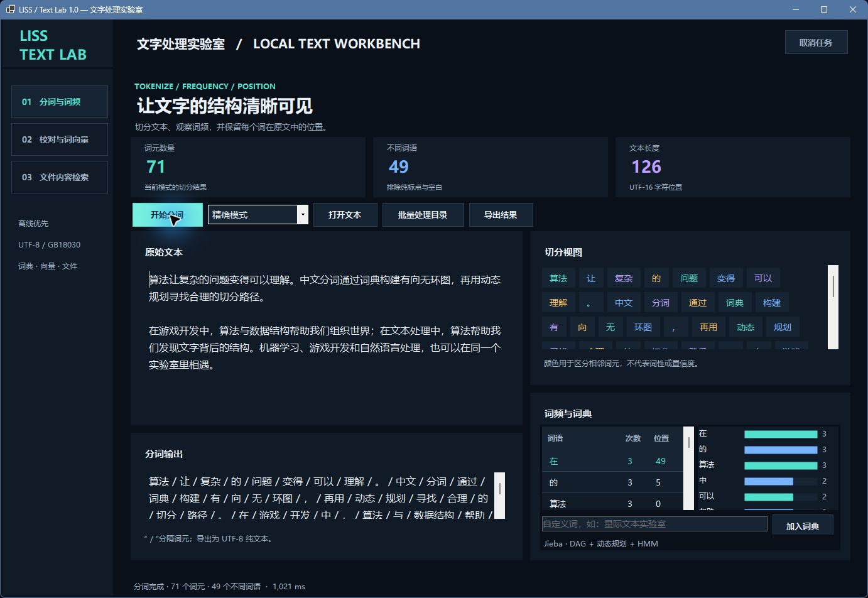Image resolution: width=868 pixels, height=598 pixels.
Task: Cancel the task with 取消任务
Action: (816, 43)
